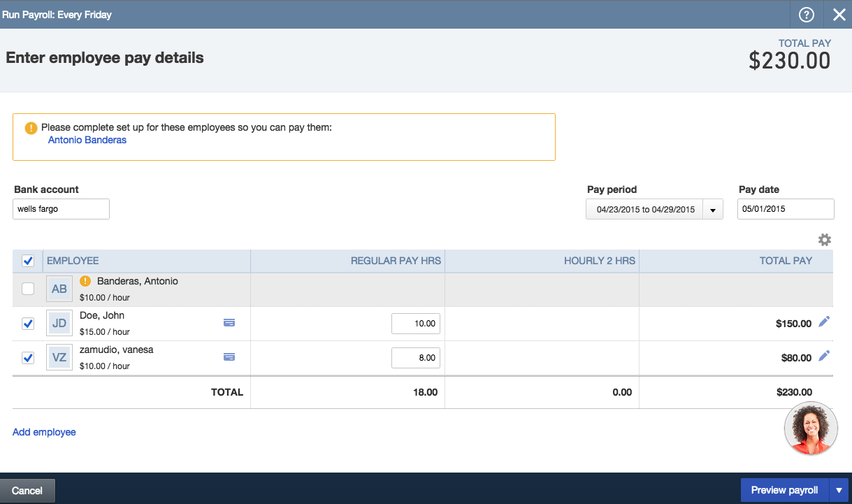Image resolution: width=852 pixels, height=504 pixels.
Task: Click the JD employee initials avatar
Action: [59, 324]
